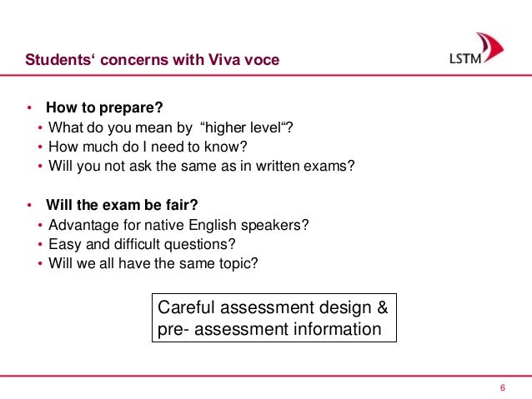The height and width of the screenshot is (399, 532).
Task: Click 'Advantage for native English speakers?' line
Action: click(178, 225)
